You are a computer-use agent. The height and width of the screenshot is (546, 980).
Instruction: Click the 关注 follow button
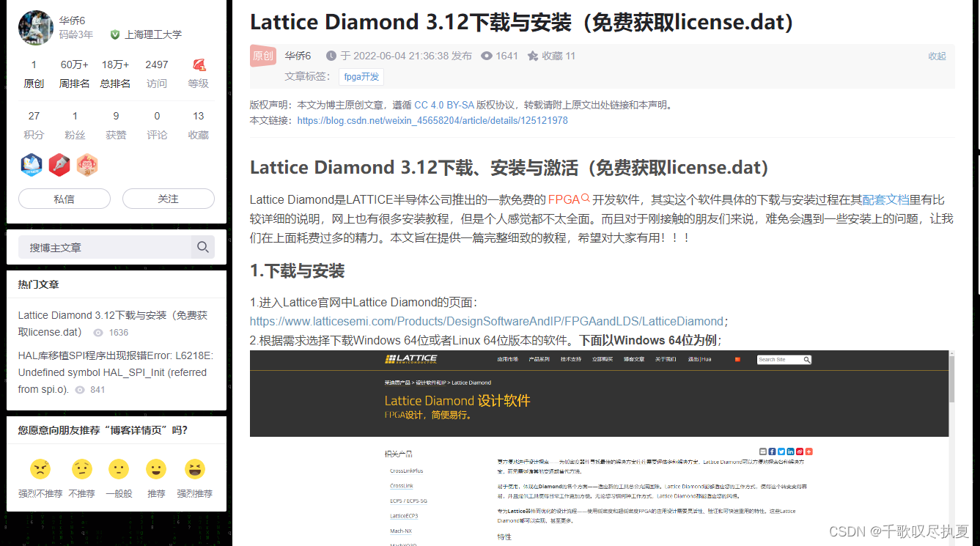point(168,199)
